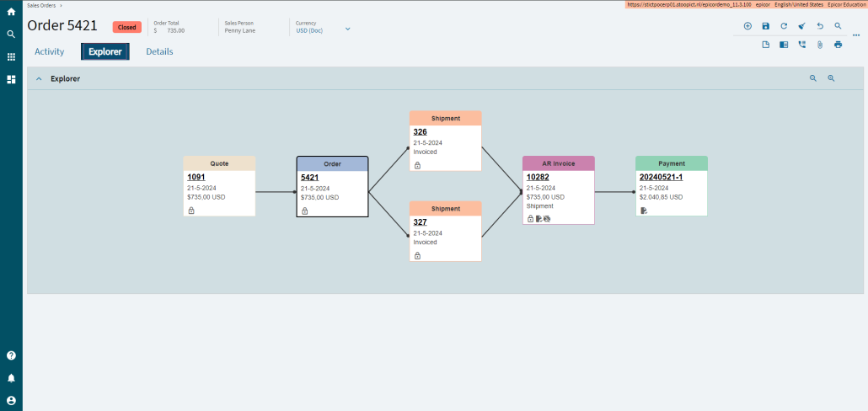Viewport: 868px width, 411px height.
Task: Click the Save icon in the toolbar
Action: click(x=766, y=26)
